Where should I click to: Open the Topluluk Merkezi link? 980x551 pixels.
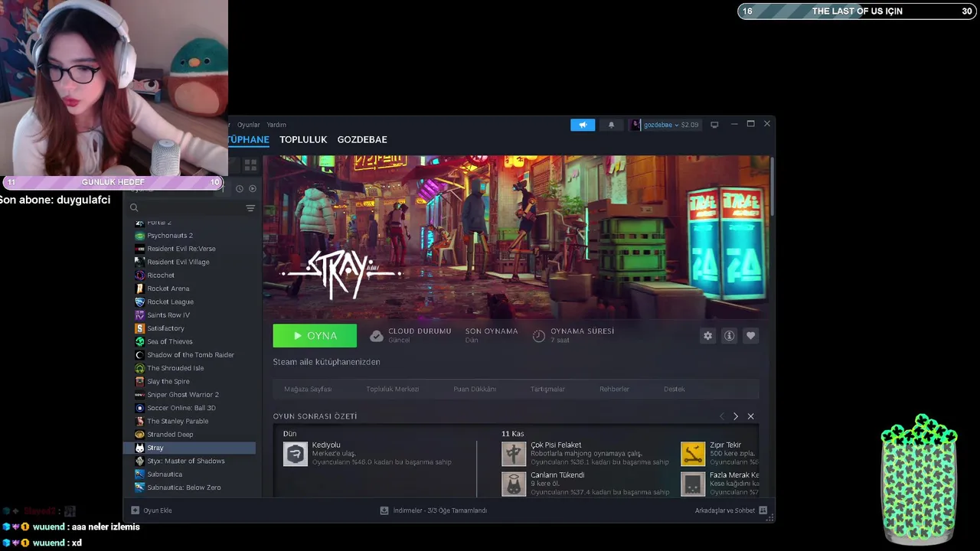click(x=392, y=389)
